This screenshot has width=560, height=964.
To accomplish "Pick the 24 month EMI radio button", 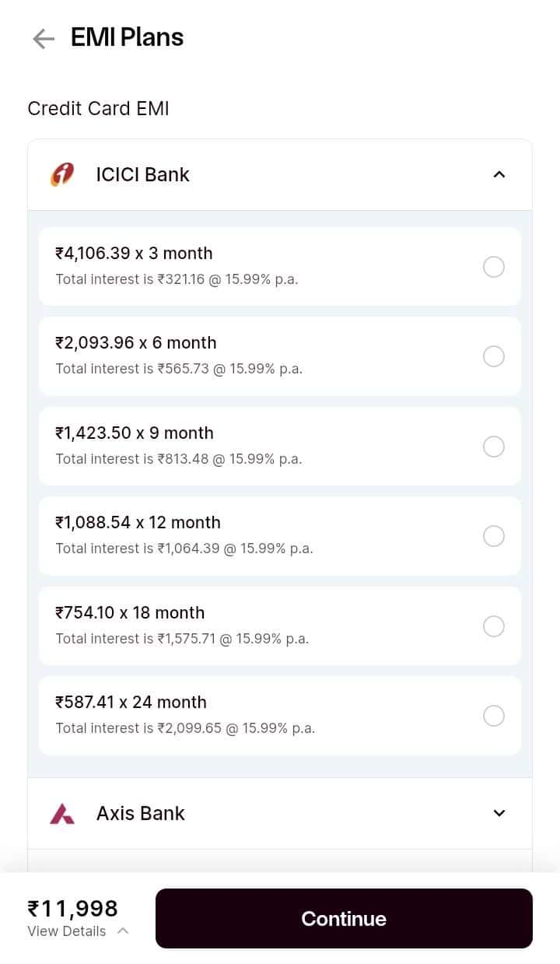I will pos(494,716).
